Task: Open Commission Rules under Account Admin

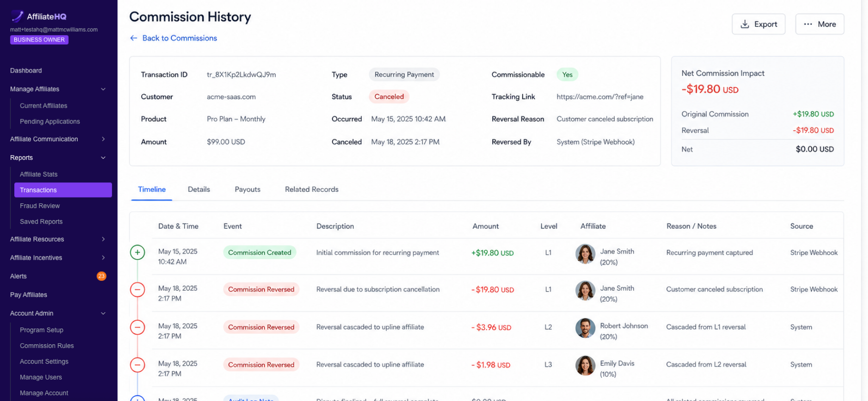Action: coord(47,346)
